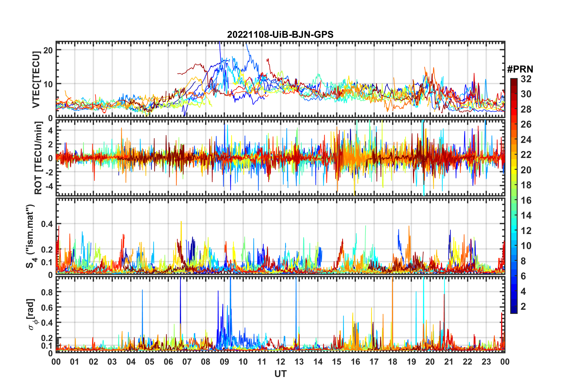This screenshot has width=561, height=392.
Task: Click colorbar tick label 6
Action: (523, 276)
